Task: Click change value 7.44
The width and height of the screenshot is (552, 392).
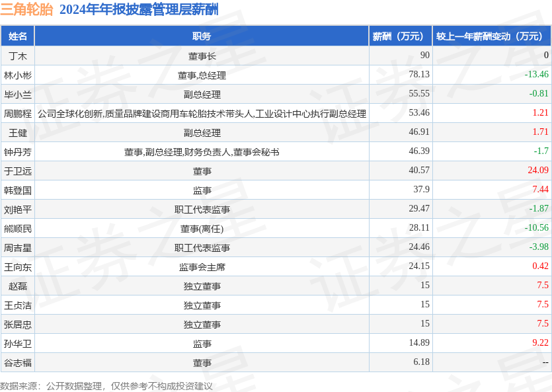Action: (x=540, y=189)
